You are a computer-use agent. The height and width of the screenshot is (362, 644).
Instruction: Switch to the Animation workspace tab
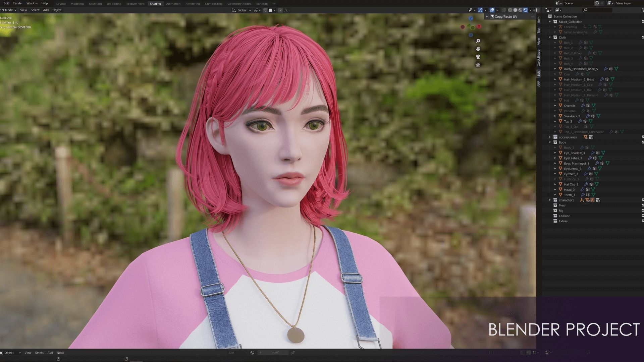(x=173, y=4)
